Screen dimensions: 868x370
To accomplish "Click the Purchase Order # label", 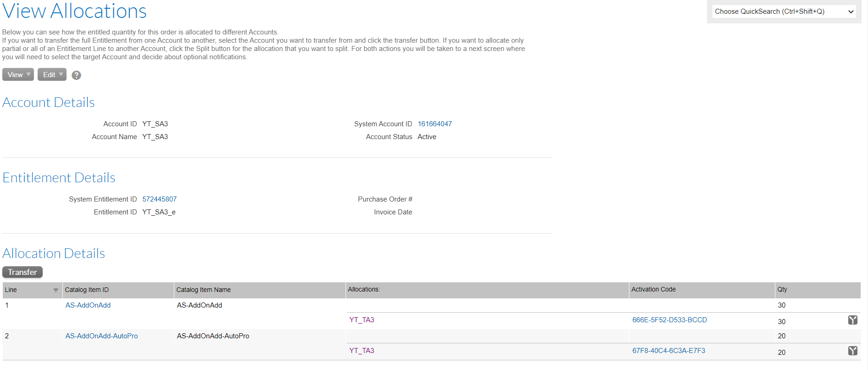I will coord(385,199).
